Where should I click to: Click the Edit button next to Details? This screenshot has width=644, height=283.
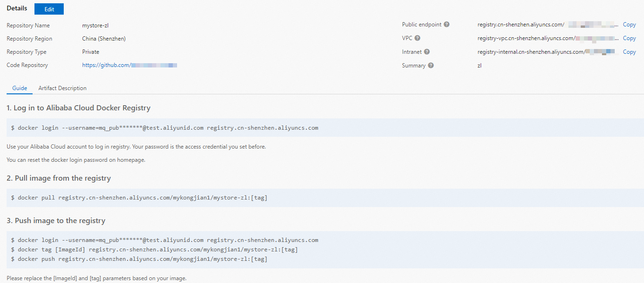(49, 8)
